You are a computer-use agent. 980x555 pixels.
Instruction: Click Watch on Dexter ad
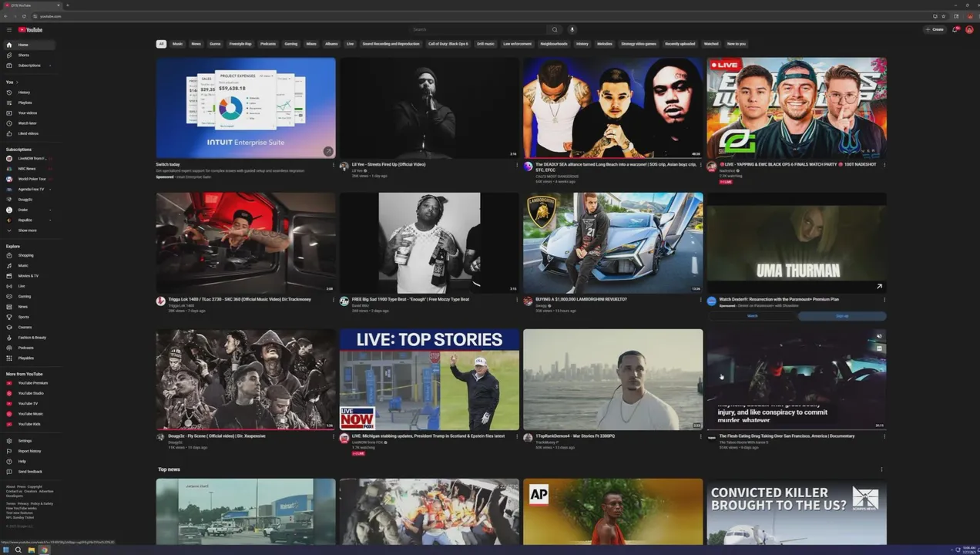click(x=752, y=316)
